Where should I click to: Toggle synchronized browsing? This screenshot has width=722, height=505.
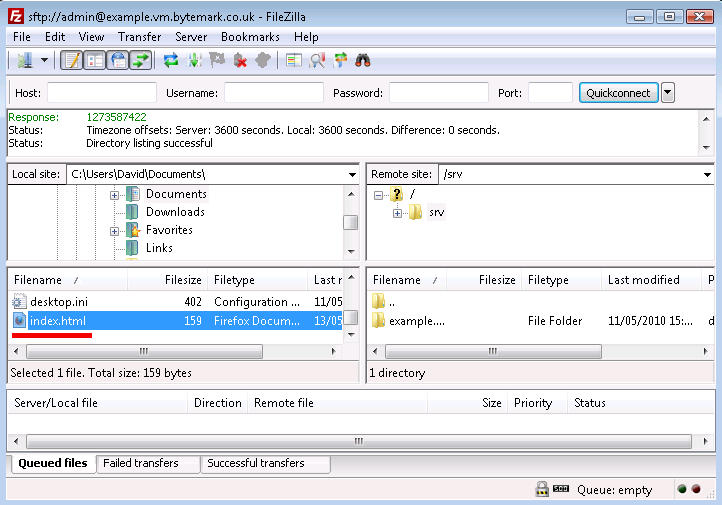coord(340,60)
